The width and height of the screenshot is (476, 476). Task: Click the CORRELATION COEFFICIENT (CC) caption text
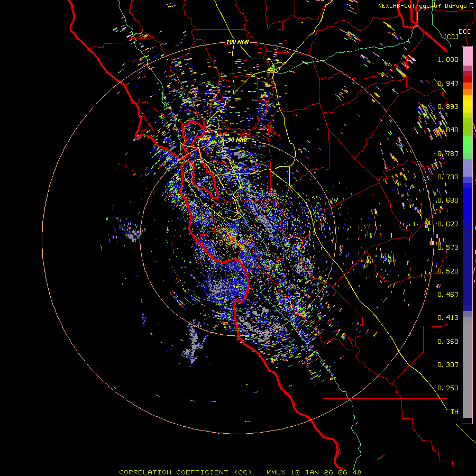[185, 472]
